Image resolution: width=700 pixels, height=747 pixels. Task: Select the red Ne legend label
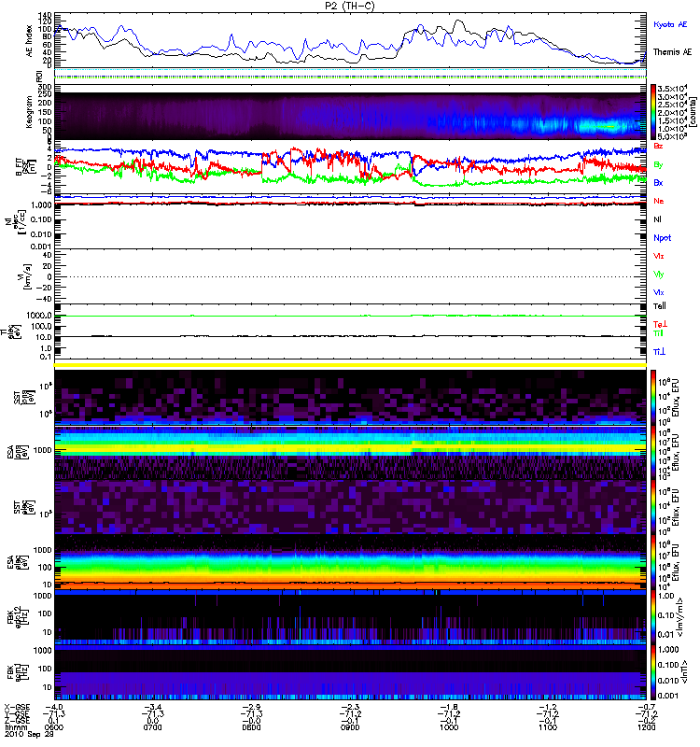coord(659,201)
